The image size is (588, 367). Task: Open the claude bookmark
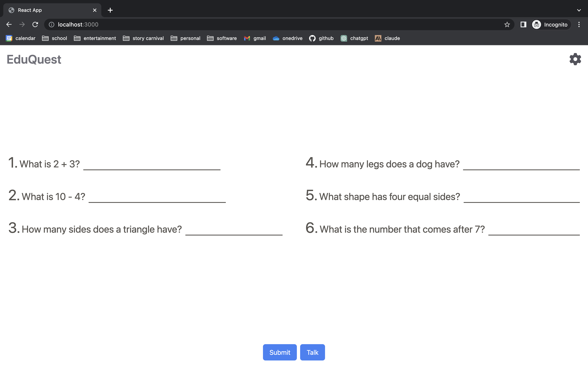(387, 38)
